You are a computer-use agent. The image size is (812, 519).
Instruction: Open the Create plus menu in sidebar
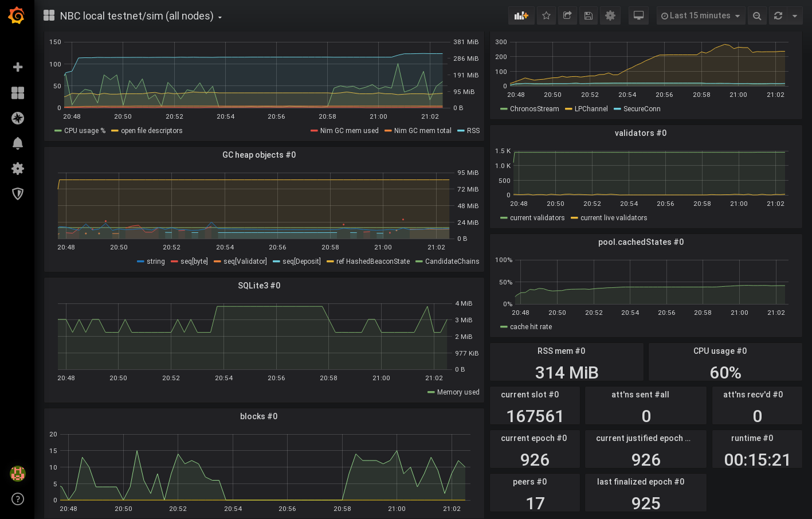[18, 67]
